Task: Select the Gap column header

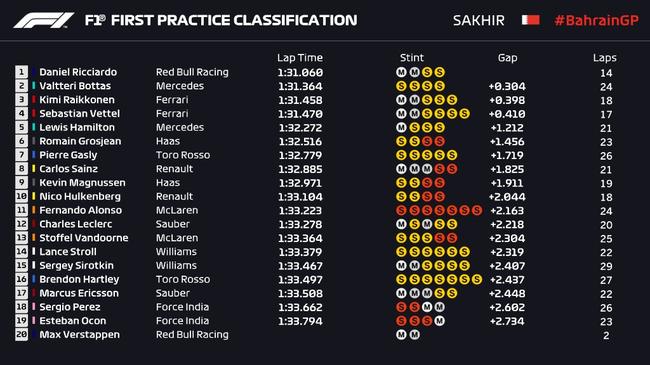Action: click(507, 58)
